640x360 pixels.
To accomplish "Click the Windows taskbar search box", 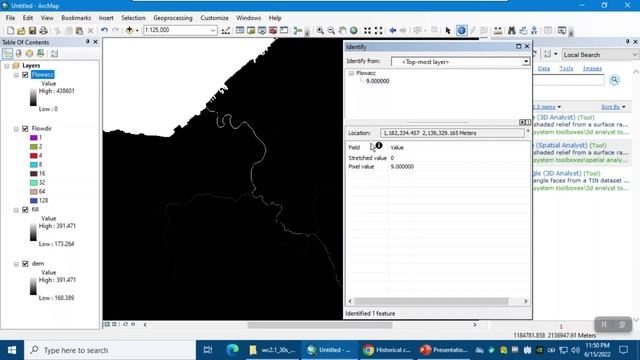I will point(110,350).
